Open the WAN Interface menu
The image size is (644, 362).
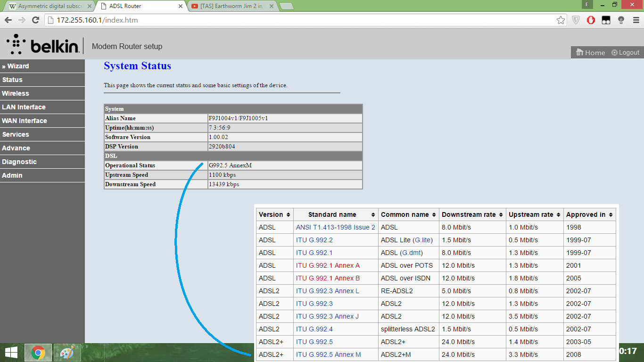tap(42, 121)
